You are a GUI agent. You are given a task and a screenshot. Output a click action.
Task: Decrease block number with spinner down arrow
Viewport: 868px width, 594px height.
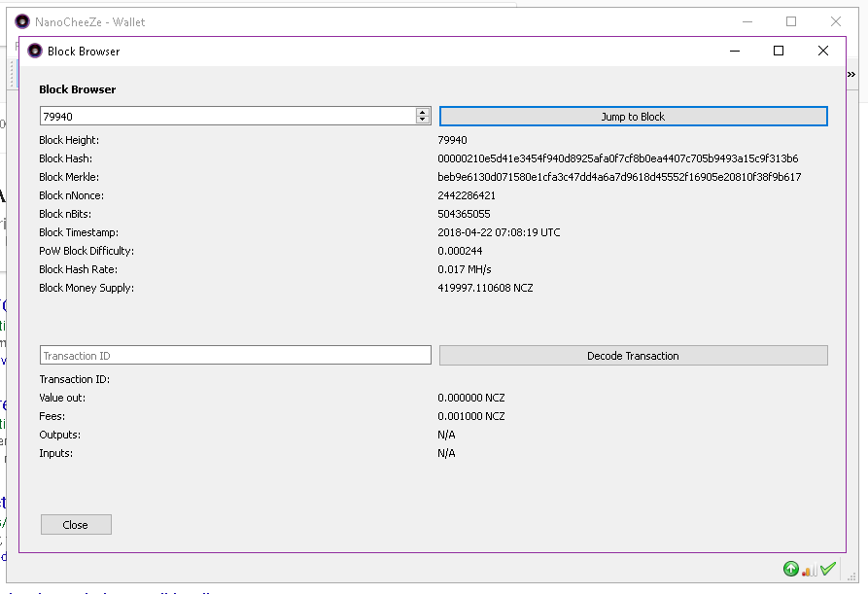tap(423, 121)
